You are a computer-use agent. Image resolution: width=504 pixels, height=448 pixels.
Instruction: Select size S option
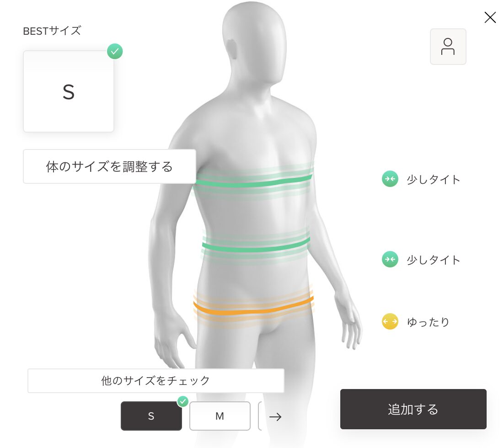[151, 416]
